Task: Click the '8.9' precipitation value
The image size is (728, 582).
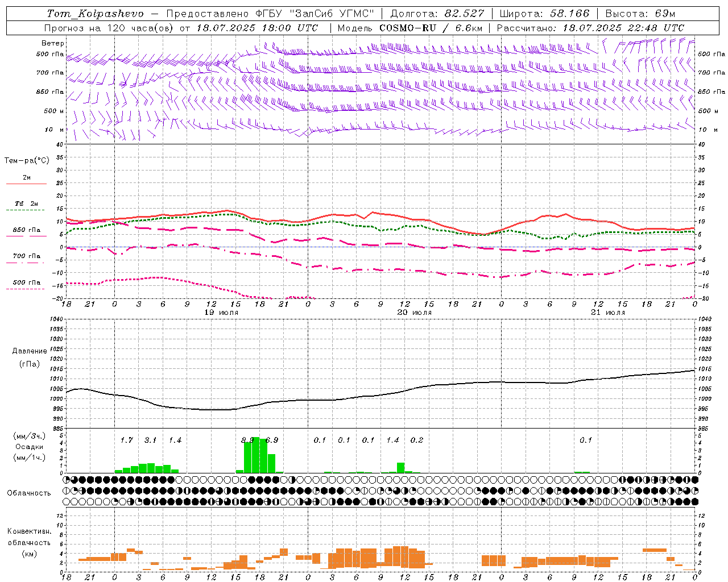Action: tap(247, 440)
